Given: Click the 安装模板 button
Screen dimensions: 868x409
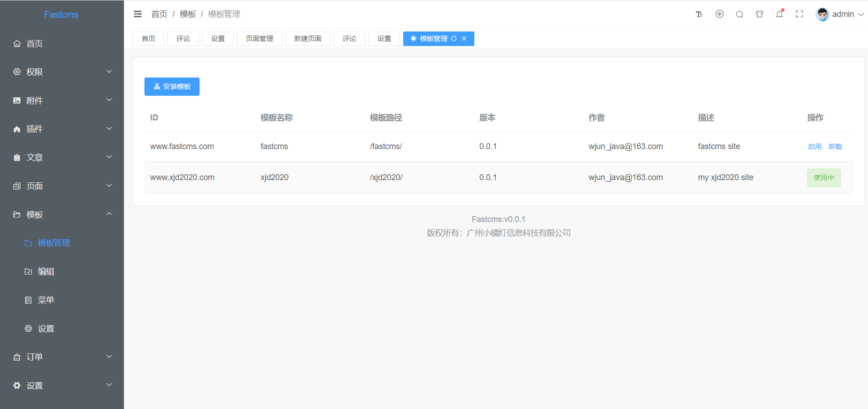Looking at the screenshot, I should (x=172, y=87).
